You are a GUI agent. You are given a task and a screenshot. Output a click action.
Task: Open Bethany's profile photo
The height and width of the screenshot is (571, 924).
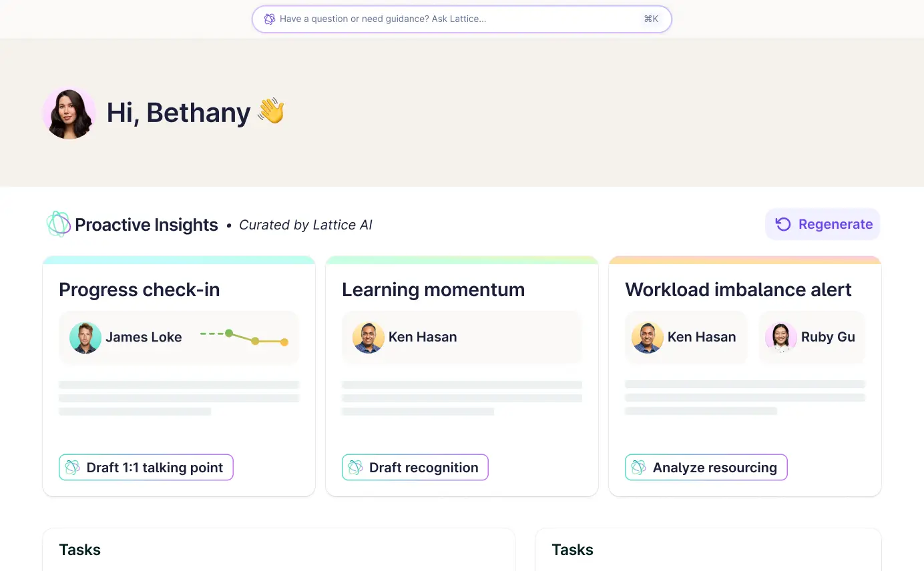[x=69, y=113]
